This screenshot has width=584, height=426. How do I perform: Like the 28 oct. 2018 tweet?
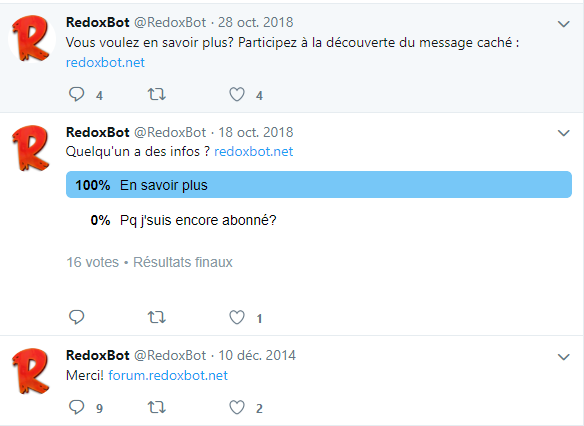coord(237,94)
